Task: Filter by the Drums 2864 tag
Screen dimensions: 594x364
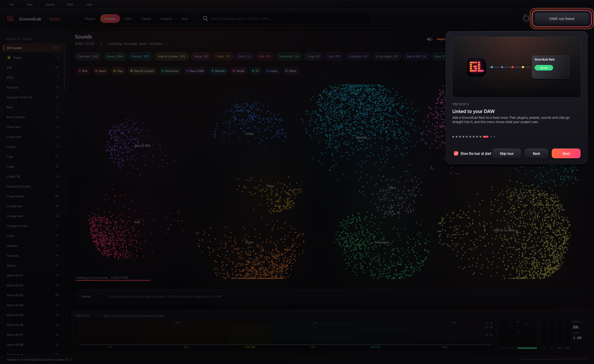Action: coord(114,56)
